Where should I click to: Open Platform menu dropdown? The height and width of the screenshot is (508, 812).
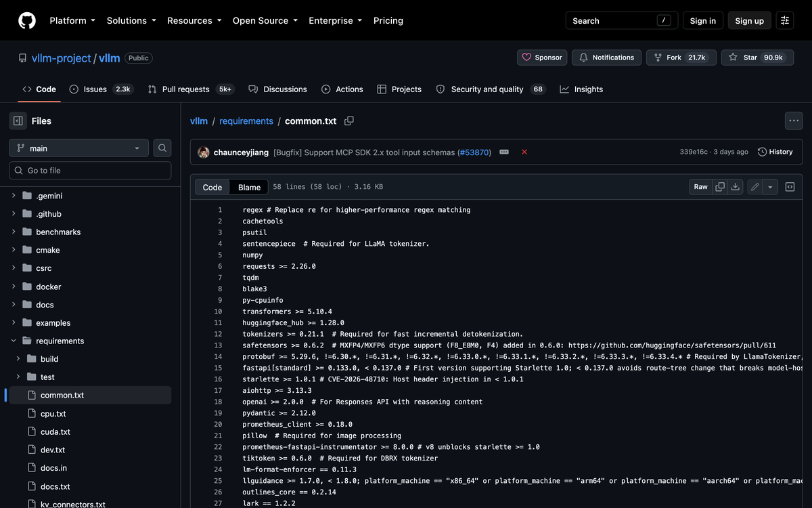pos(72,20)
